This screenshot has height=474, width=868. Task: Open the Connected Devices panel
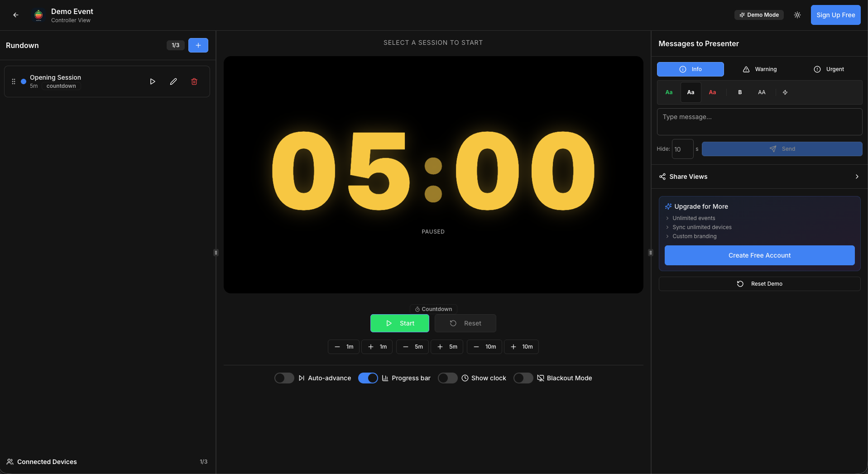coord(47,462)
